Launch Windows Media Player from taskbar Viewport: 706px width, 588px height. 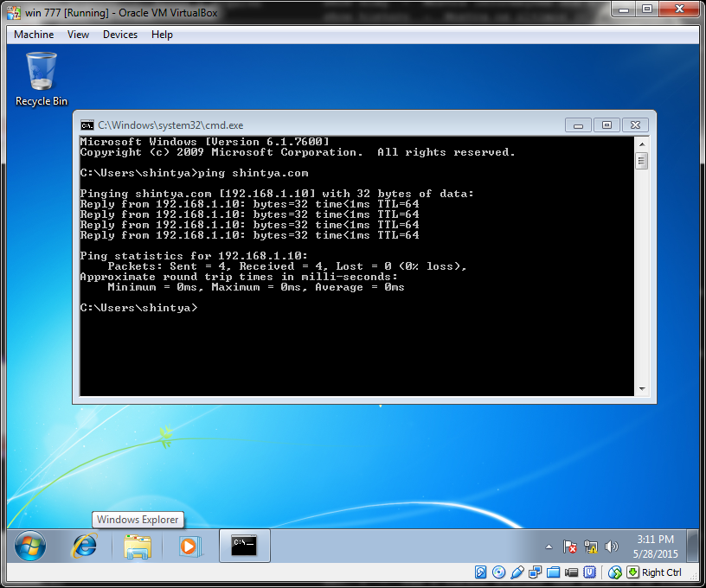189,546
